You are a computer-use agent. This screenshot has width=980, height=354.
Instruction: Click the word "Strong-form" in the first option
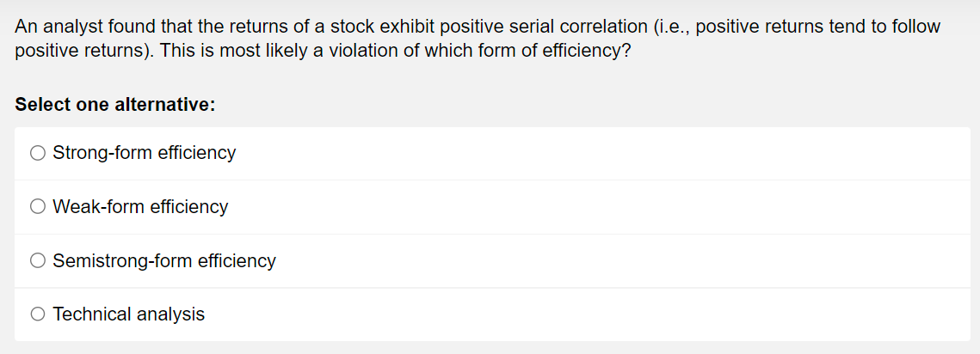(x=102, y=153)
